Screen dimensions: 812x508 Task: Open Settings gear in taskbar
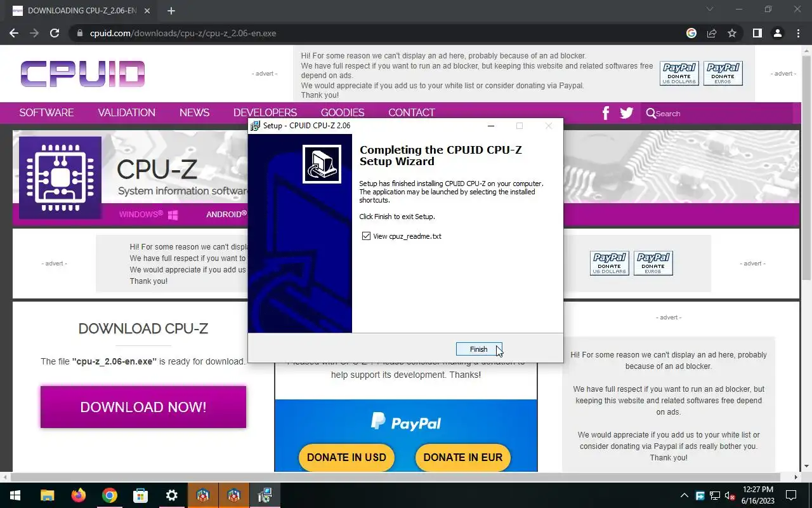click(x=172, y=495)
